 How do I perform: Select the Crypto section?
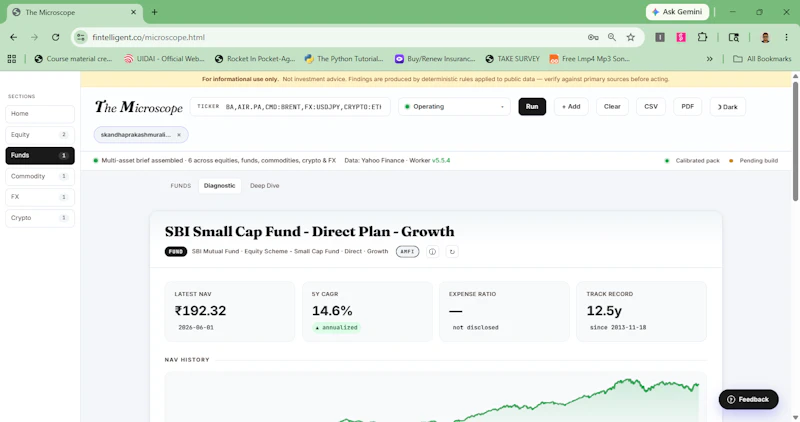(x=40, y=218)
